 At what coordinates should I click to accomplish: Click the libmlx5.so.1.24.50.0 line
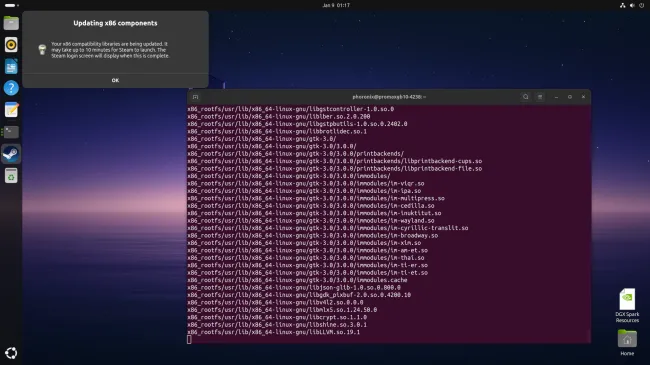coord(282,310)
